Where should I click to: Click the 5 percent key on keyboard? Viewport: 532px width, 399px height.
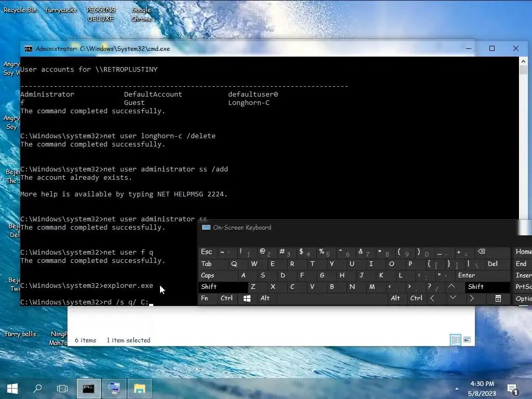325,252
